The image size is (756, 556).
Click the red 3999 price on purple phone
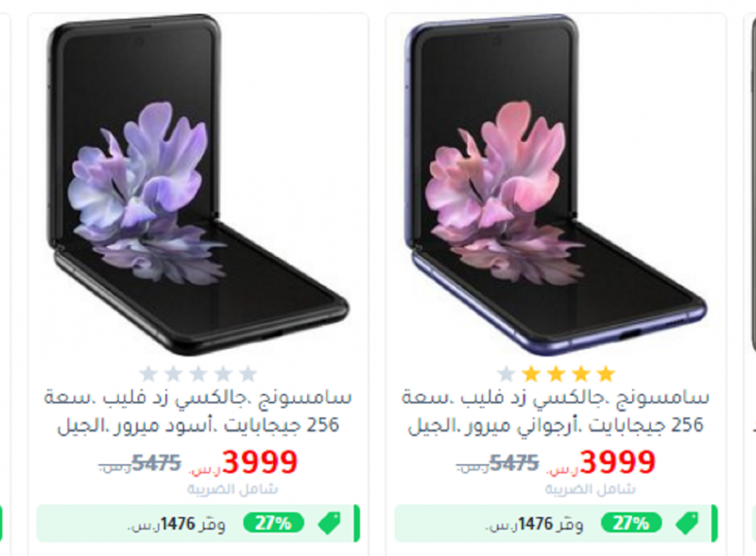click(x=618, y=461)
